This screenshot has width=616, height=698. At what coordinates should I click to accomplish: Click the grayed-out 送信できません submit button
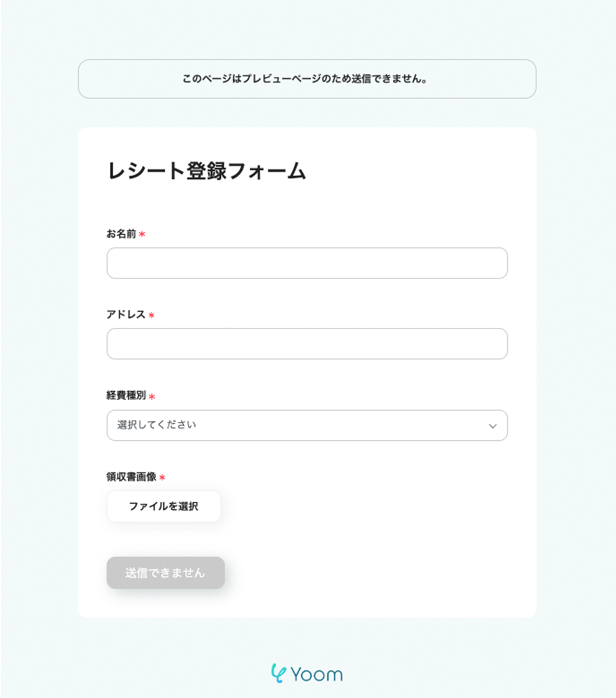tap(165, 572)
